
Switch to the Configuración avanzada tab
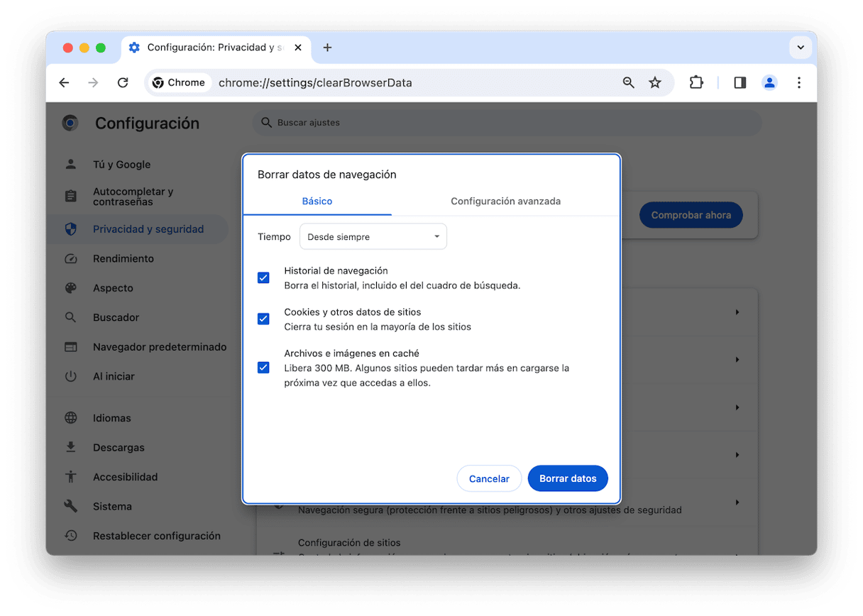pyautogui.click(x=505, y=202)
